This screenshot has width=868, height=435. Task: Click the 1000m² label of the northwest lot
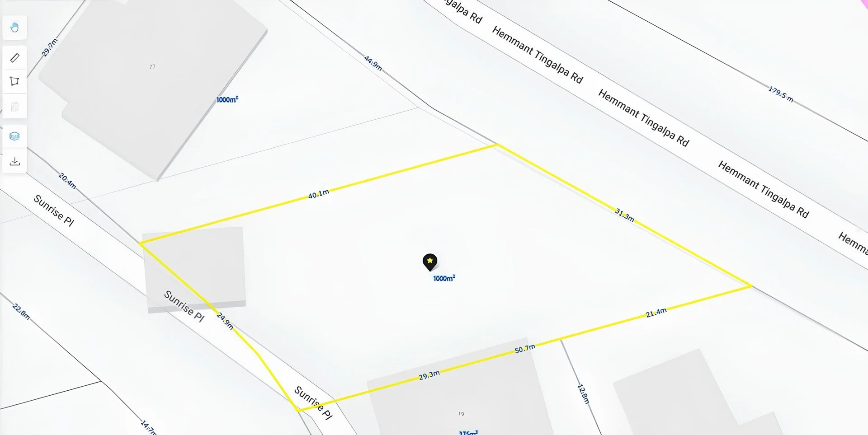pyautogui.click(x=227, y=99)
